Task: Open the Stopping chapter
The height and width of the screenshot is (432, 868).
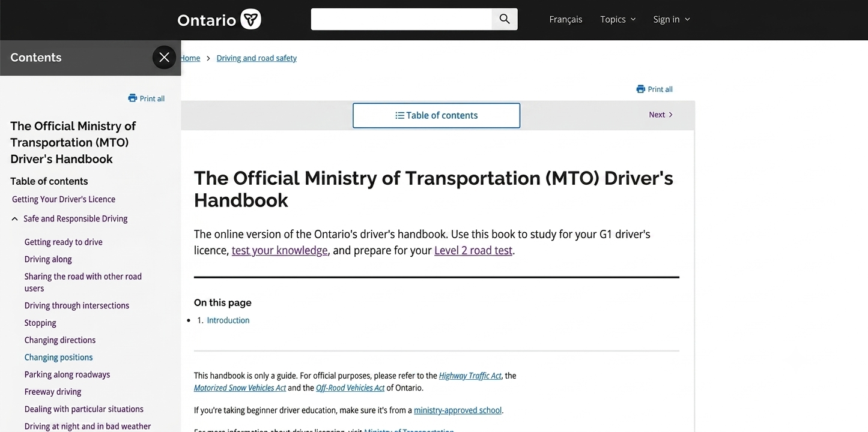Action: click(40, 323)
